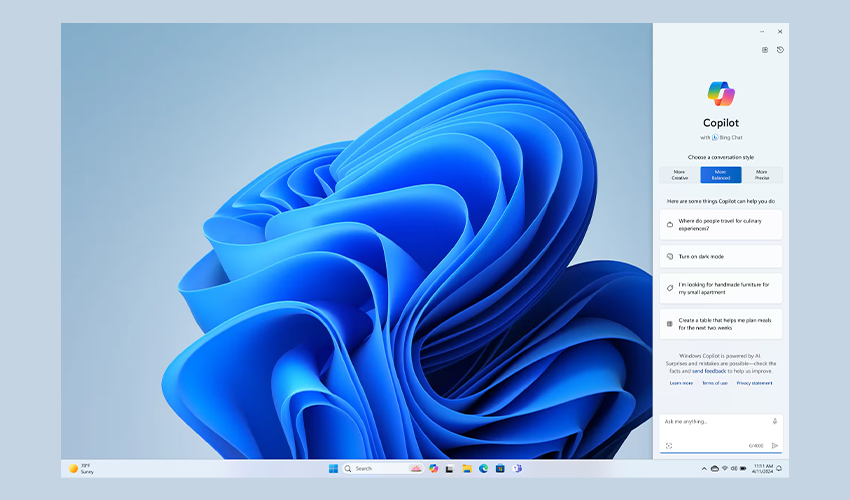Click the large Copilot logo
This screenshot has width=850, height=500.
(721, 94)
